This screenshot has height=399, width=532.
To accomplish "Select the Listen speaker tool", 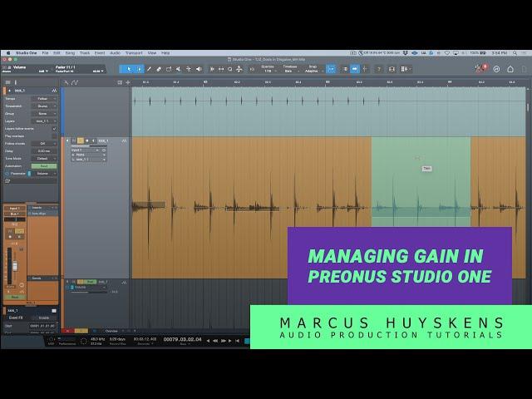I will (199, 69).
